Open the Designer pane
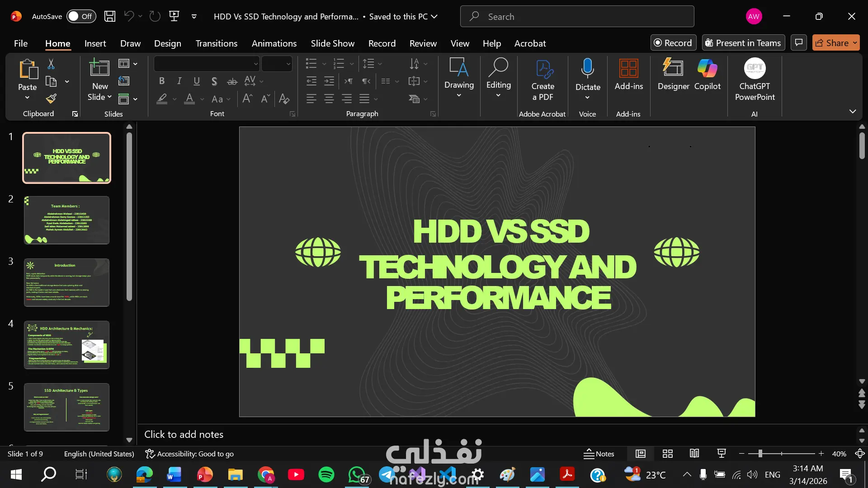The width and height of the screenshot is (868, 488). (x=673, y=75)
